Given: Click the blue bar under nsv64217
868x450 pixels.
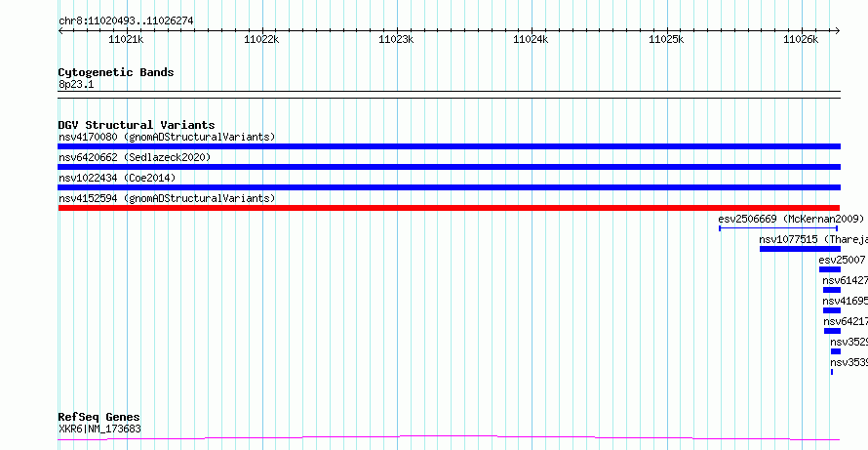Looking at the screenshot, I should tap(832, 331).
